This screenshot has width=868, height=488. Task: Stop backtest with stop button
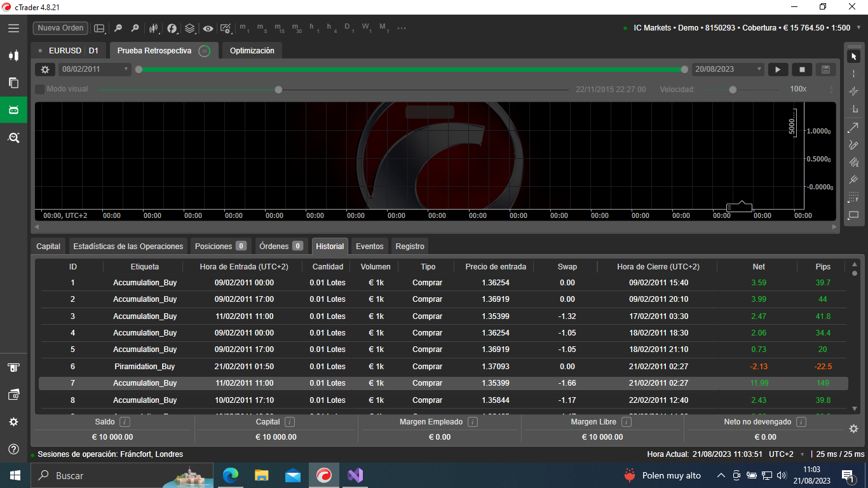coord(802,69)
